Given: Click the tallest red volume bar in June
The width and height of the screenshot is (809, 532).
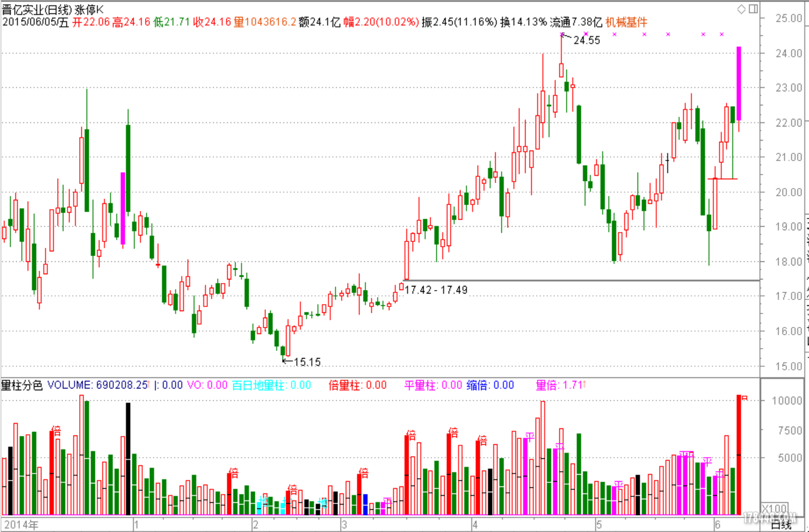Looking at the screenshot, I should 739,455.
